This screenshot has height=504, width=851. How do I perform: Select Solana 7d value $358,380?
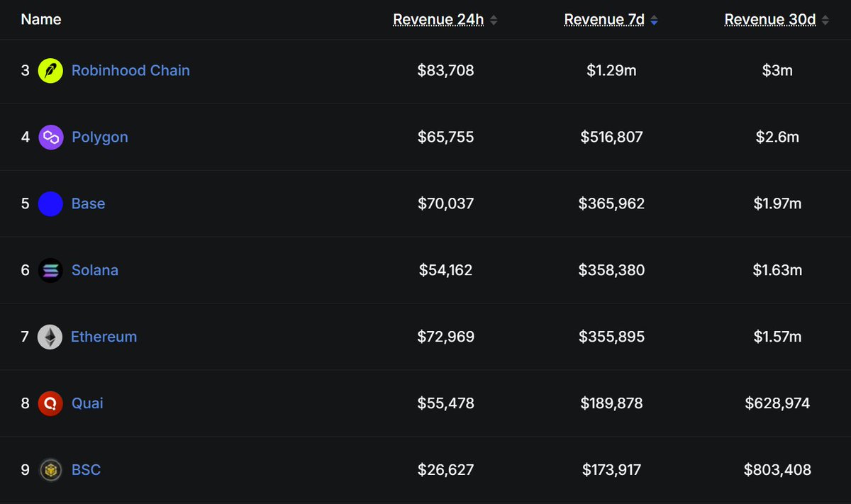tap(611, 271)
